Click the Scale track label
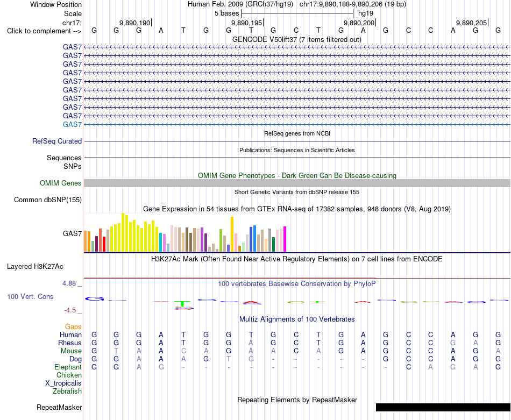511x420 pixels. click(73, 13)
